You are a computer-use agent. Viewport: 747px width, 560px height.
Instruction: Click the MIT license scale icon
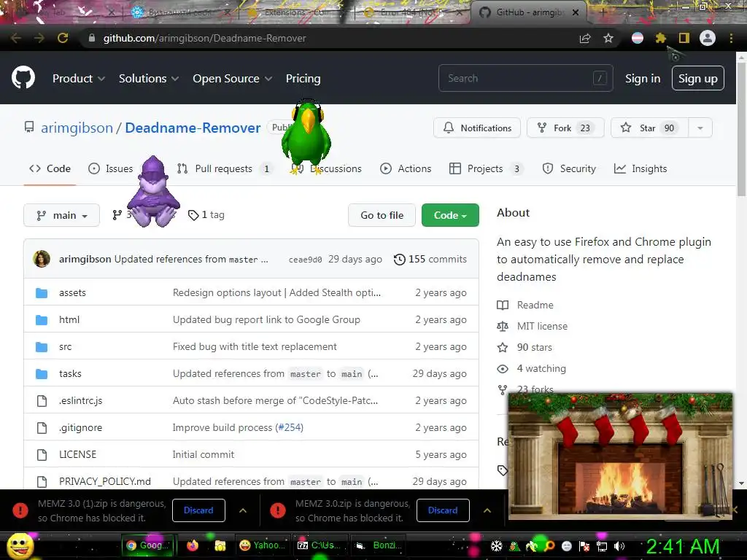(503, 326)
